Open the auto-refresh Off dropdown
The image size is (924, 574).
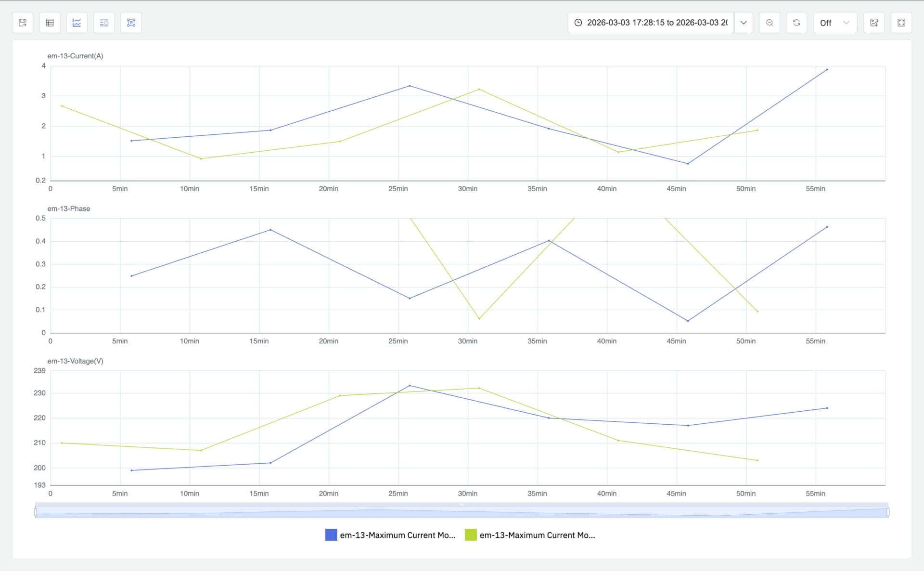[834, 23]
